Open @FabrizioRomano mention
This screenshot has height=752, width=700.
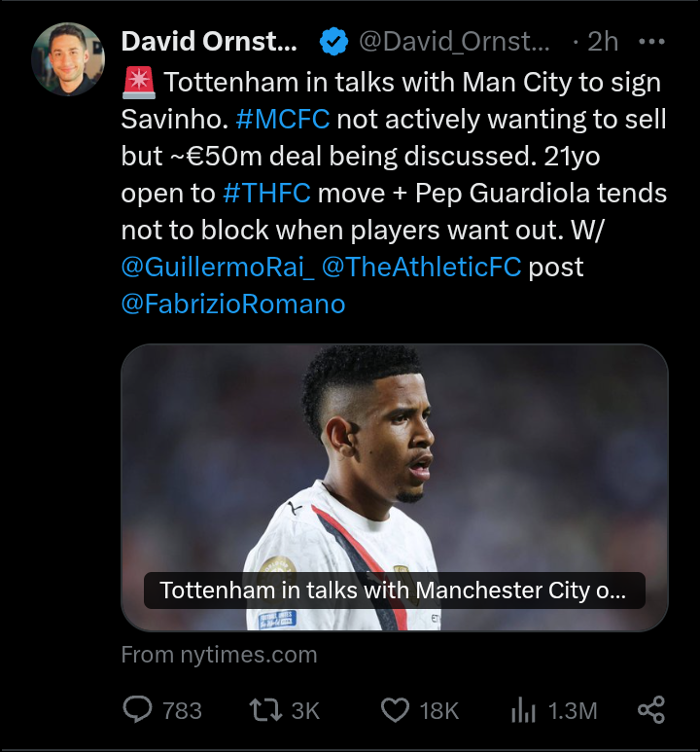232,304
